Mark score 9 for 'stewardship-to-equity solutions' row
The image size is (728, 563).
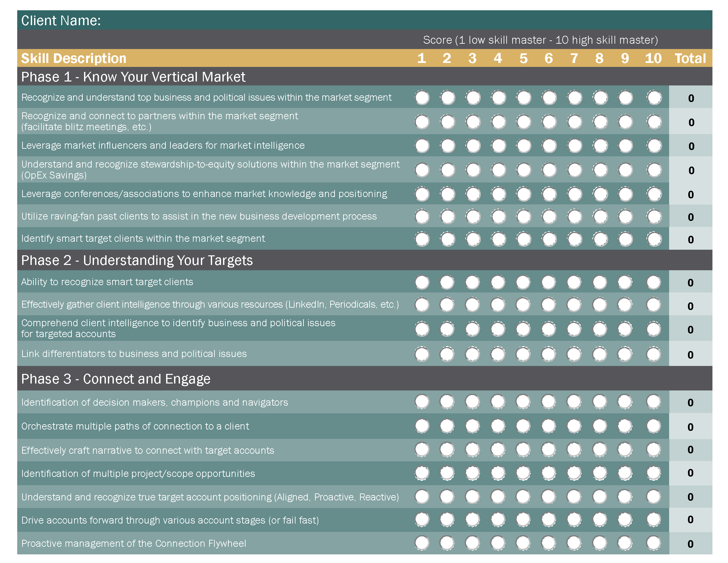pos(625,170)
